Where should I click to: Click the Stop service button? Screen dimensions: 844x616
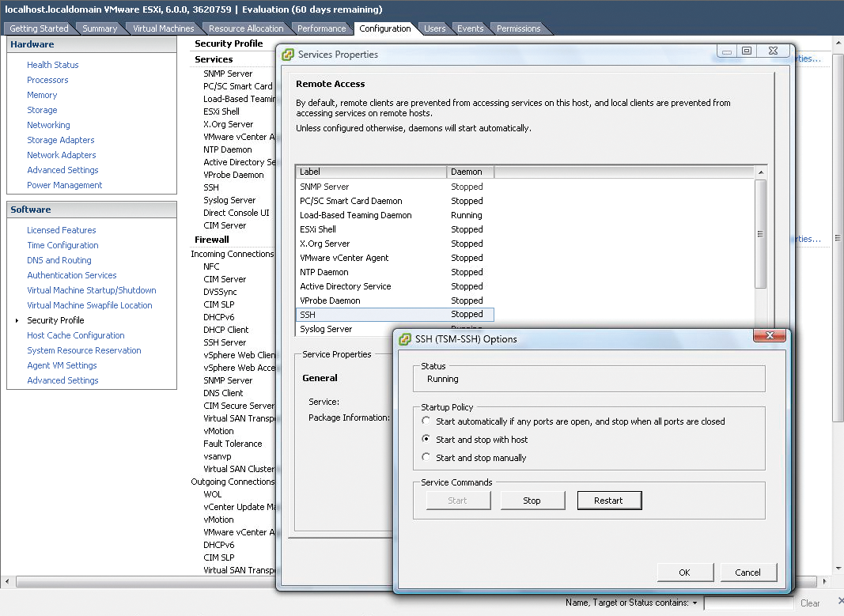pyautogui.click(x=532, y=501)
